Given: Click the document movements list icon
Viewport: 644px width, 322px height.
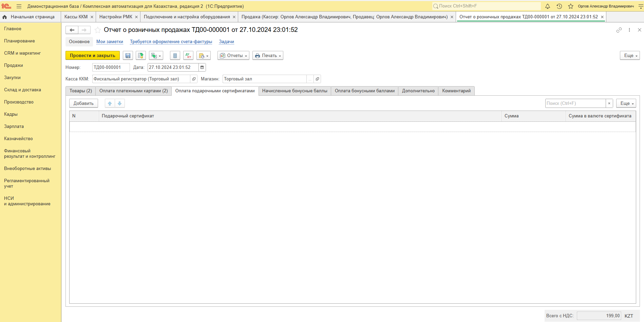Looking at the screenshot, I should point(175,56).
